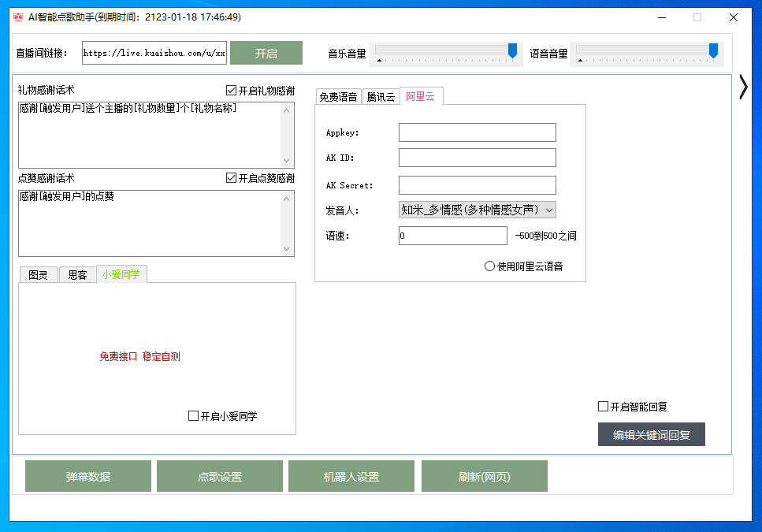The width and height of the screenshot is (762, 532).
Task: Toggle the 开启点赞感谢 checkbox
Action: 231,178
